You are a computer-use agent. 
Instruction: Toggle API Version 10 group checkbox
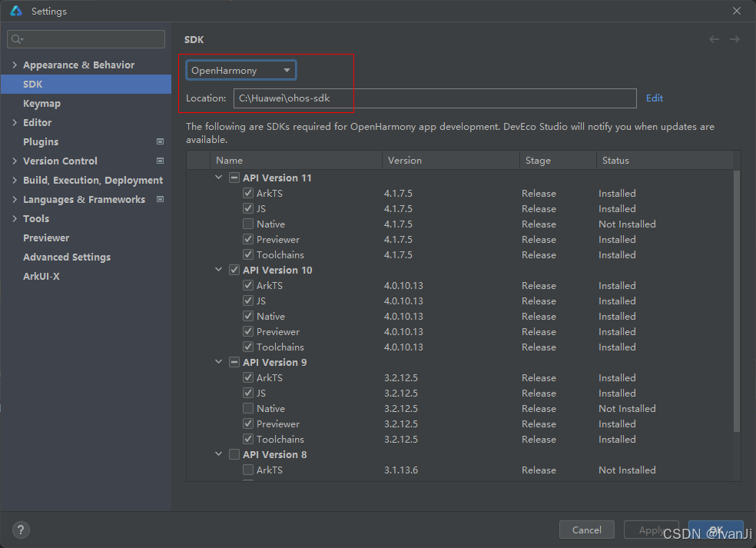[x=234, y=270]
